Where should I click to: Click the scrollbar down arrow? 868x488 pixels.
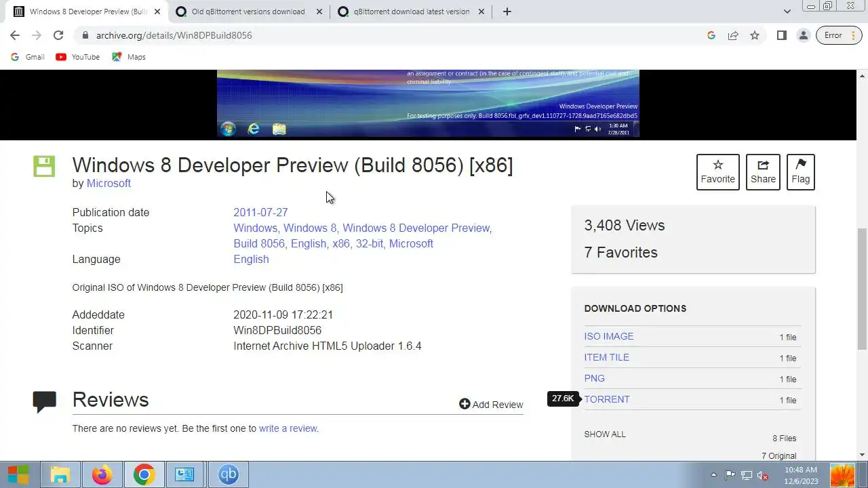tap(863, 455)
